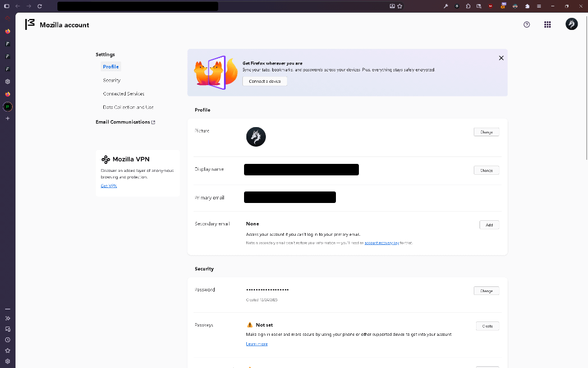The height and width of the screenshot is (368, 588).
Task: Open the Mozilla apps grid menu
Action: point(547,24)
